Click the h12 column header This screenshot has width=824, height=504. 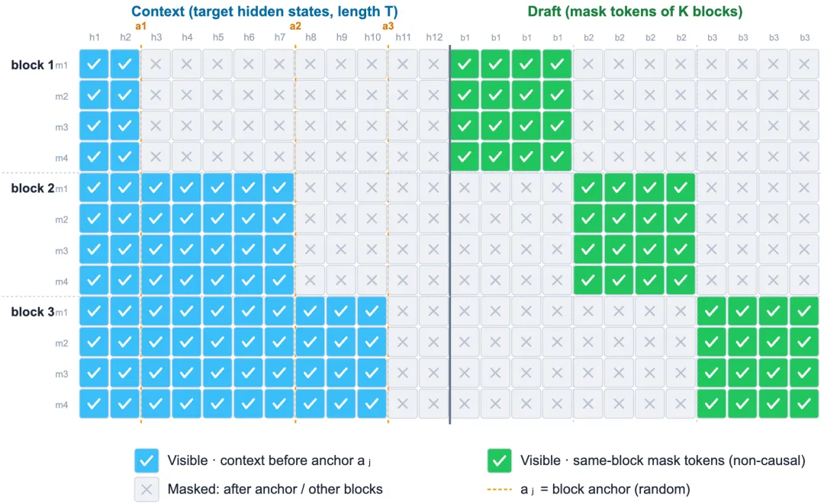tap(434, 37)
